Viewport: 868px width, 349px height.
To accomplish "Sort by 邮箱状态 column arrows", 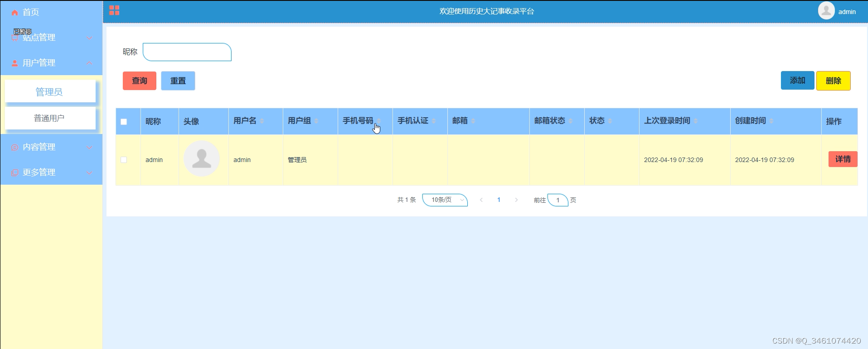I will click(x=571, y=121).
